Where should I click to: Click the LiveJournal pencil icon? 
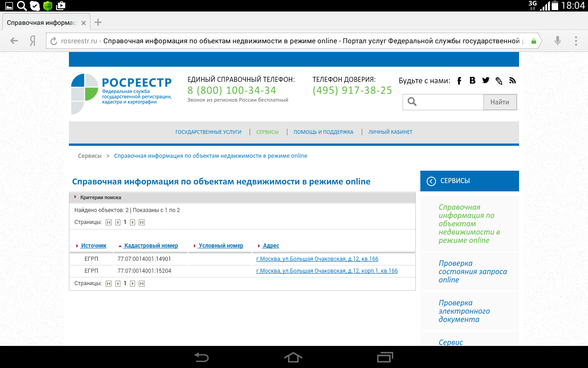499,81
